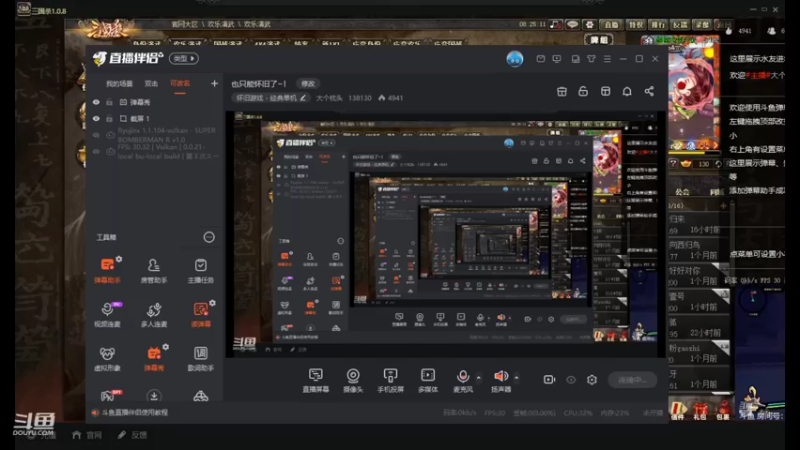This screenshot has height=450, width=800.
Task: Expand the speaker volume arrow
Action: 516,378
